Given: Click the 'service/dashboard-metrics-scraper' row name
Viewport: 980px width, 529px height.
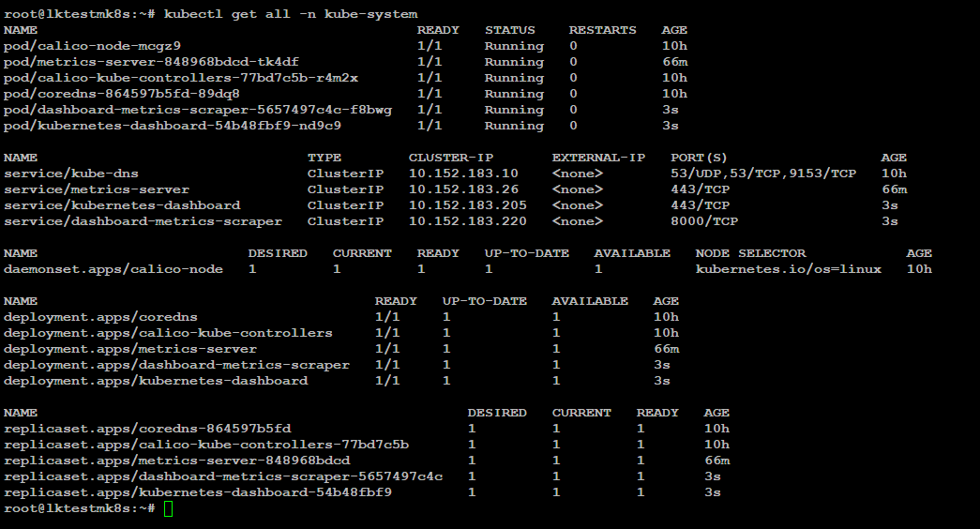Looking at the screenshot, I should (x=143, y=221).
